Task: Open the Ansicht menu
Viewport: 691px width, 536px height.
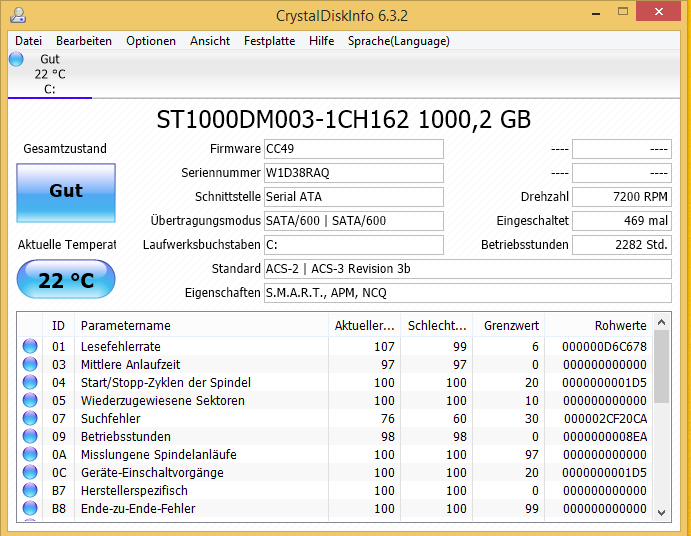Action: (x=210, y=41)
